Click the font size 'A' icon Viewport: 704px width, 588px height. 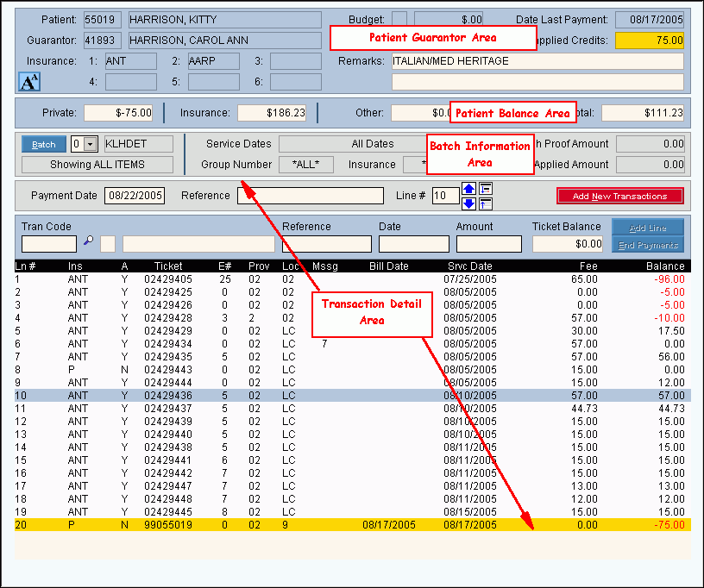point(29,82)
